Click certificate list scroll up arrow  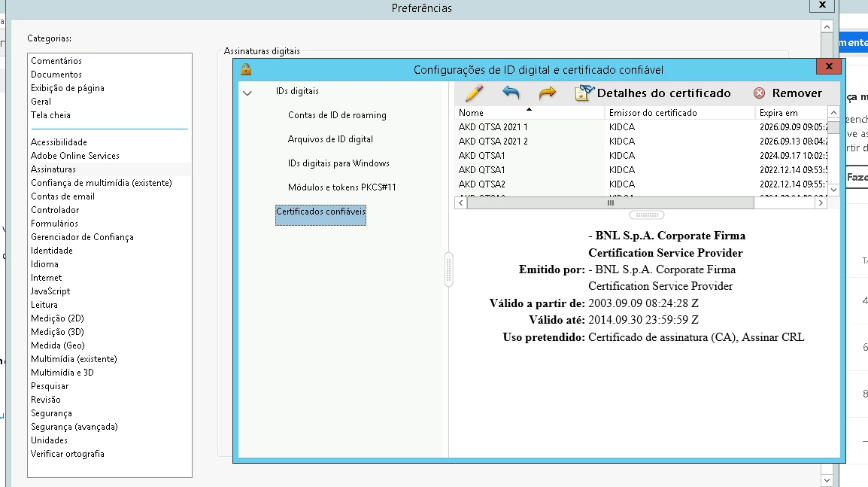(833, 112)
